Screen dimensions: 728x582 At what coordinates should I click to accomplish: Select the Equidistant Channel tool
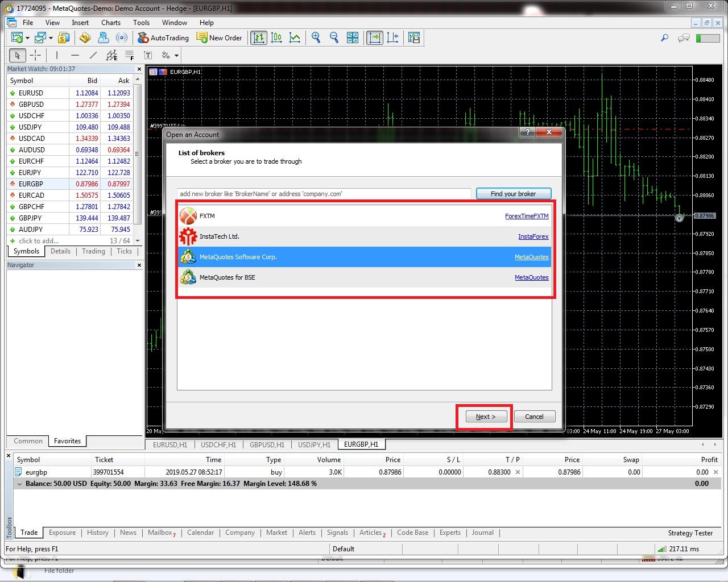click(x=111, y=55)
